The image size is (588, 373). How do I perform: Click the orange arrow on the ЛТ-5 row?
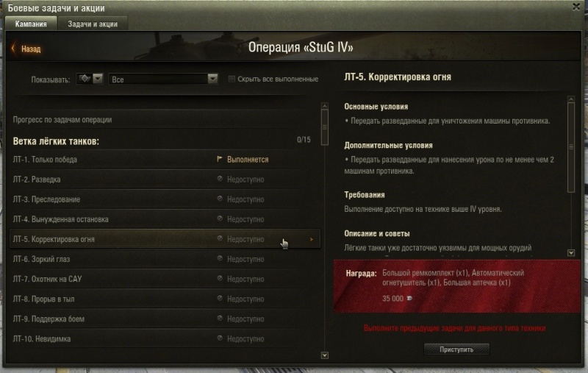311,239
